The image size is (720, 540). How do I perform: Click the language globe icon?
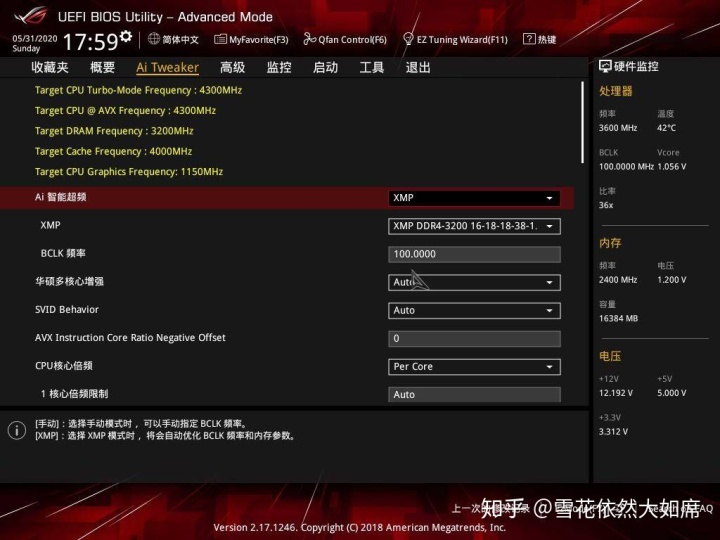[x=154, y=39]
